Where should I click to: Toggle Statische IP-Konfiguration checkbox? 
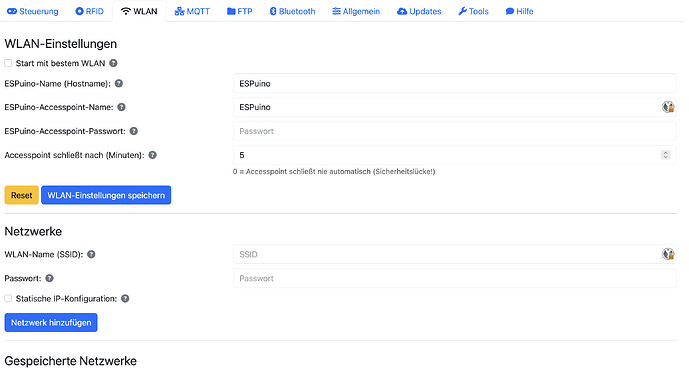pyautogui.click(x=8, y=299)
